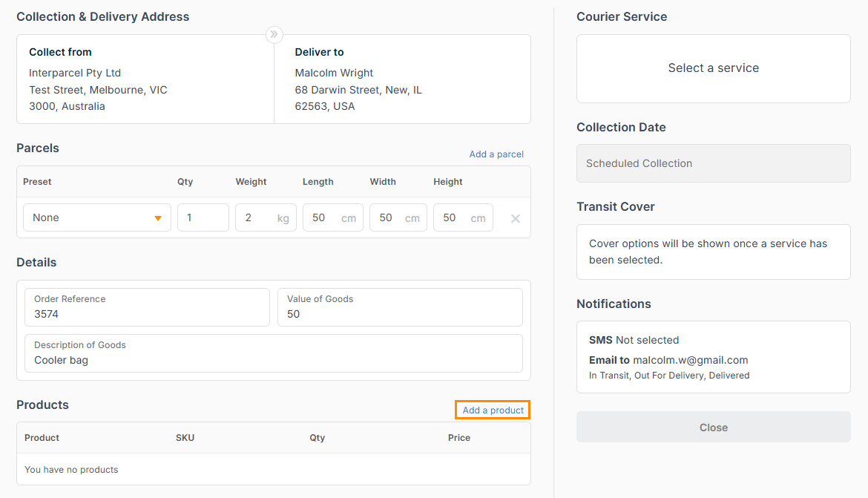
Task: Open the Notifications settings card
Action: (x=713, y=357)
